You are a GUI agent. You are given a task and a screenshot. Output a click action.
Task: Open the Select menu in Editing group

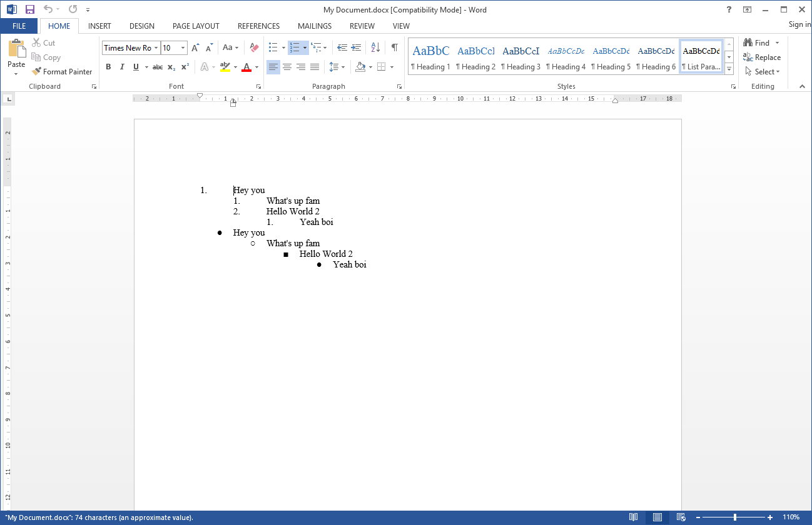tap(761, 71)
